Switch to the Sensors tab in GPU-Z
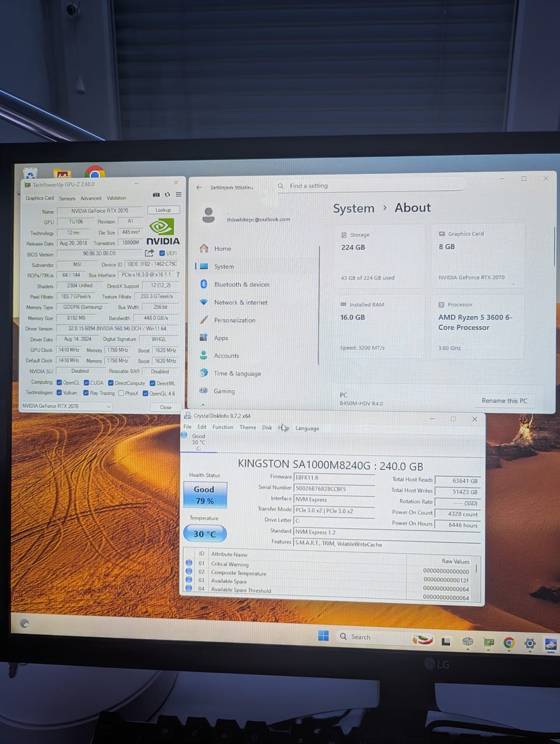Viewport: 560px width, 744px height. coord(67,198)
